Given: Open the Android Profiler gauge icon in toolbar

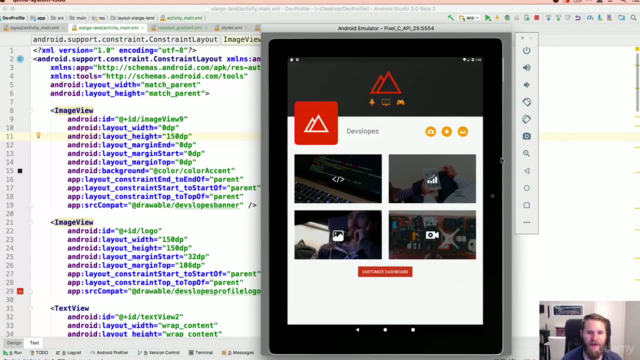Looking at the screenshot, I should tap(590, 18).
